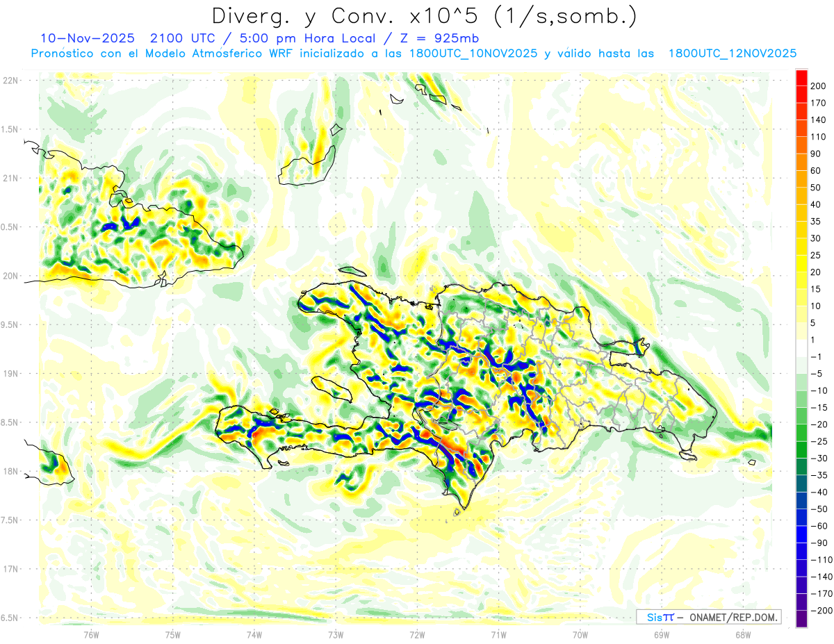Click the '19N' latitude label
834x644 pixels.
[x=10, y=374]
